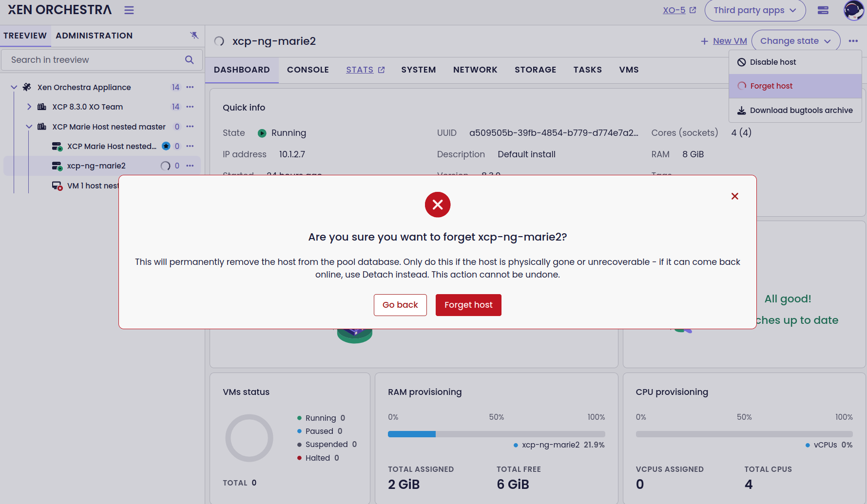Open more options for XCP Marie Host nested… host row

(x=190, y=146)
